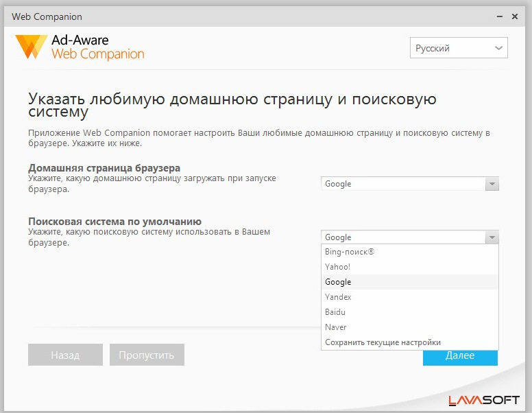
Task: Open the Русский language dropdown
Action: pyautogui.click(x=459, y=48)
